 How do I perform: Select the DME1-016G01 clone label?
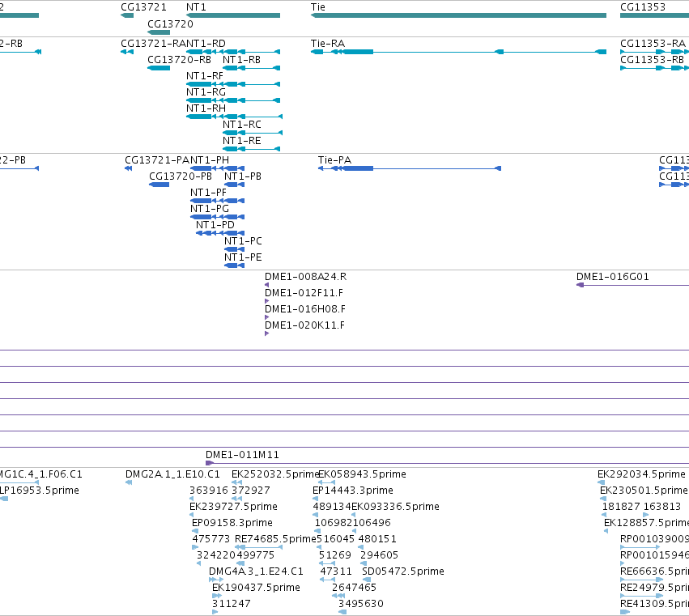tap(613, 277)
